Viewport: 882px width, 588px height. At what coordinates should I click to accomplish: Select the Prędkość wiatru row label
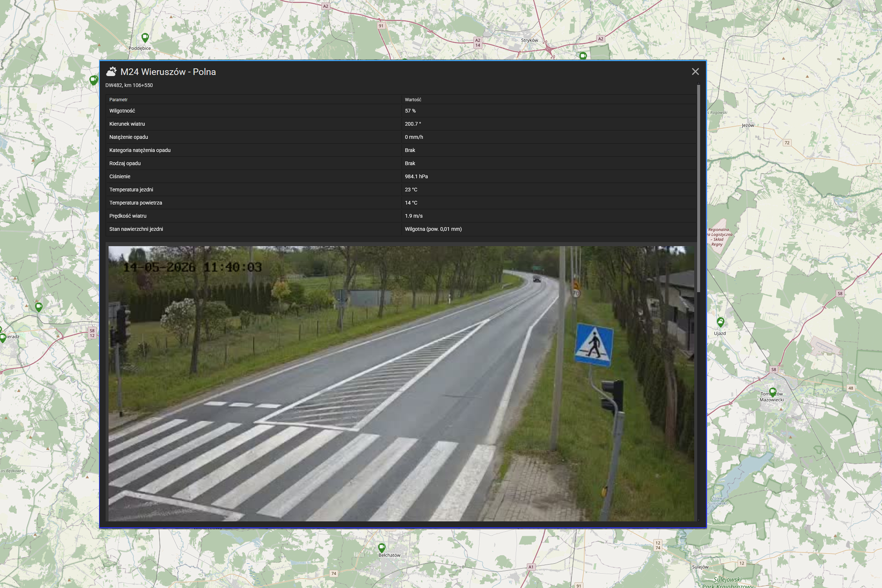128,216
